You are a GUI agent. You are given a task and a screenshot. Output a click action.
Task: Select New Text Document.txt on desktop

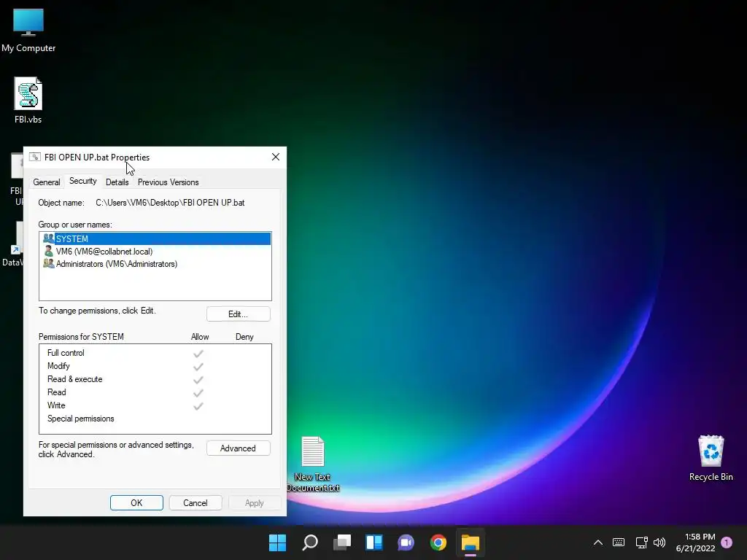click(x=312, y=464)
